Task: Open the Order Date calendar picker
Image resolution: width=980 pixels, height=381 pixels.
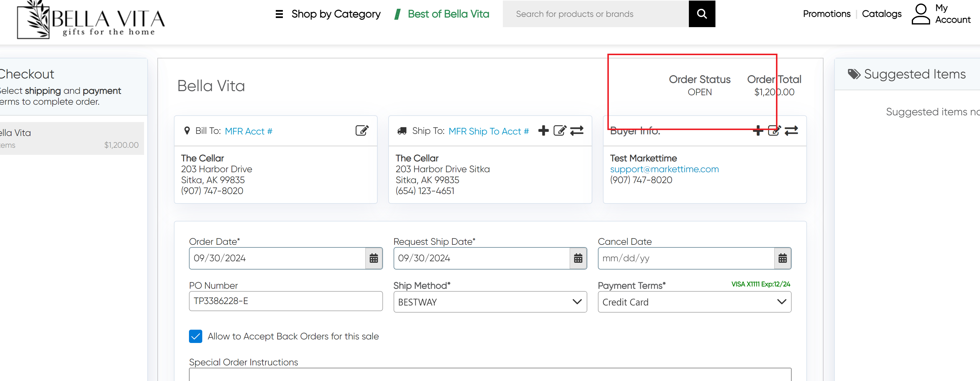Action: tap(374, 258)
